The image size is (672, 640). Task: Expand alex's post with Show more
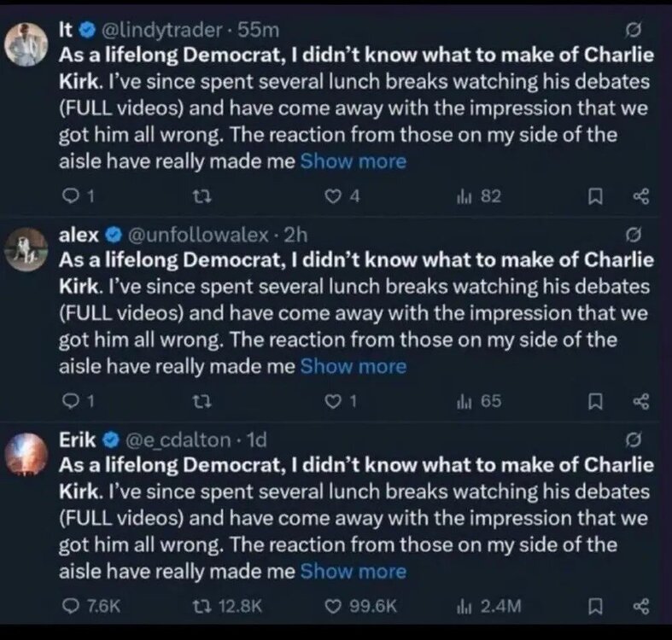(353, 367)
